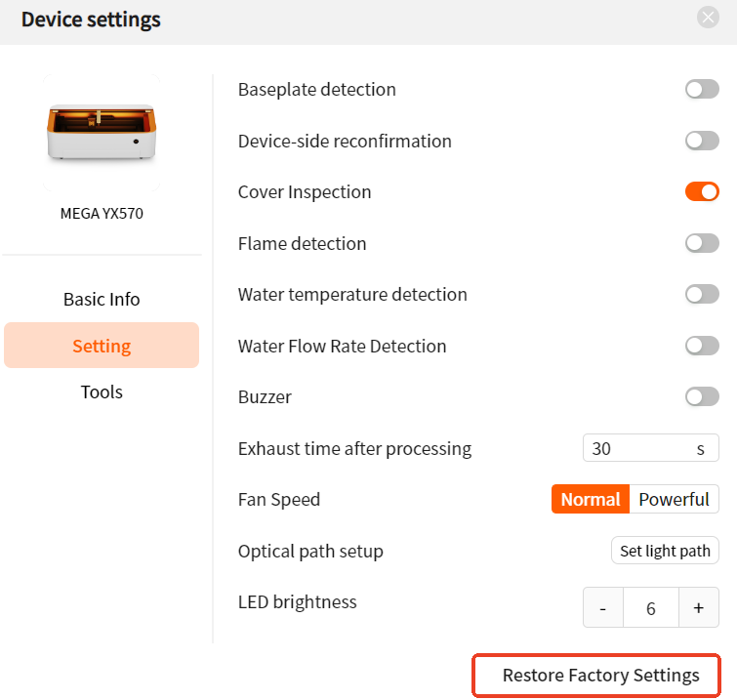Switch to the Tools tab
This screenshot has width=737, height=700.
pos(102,391)
